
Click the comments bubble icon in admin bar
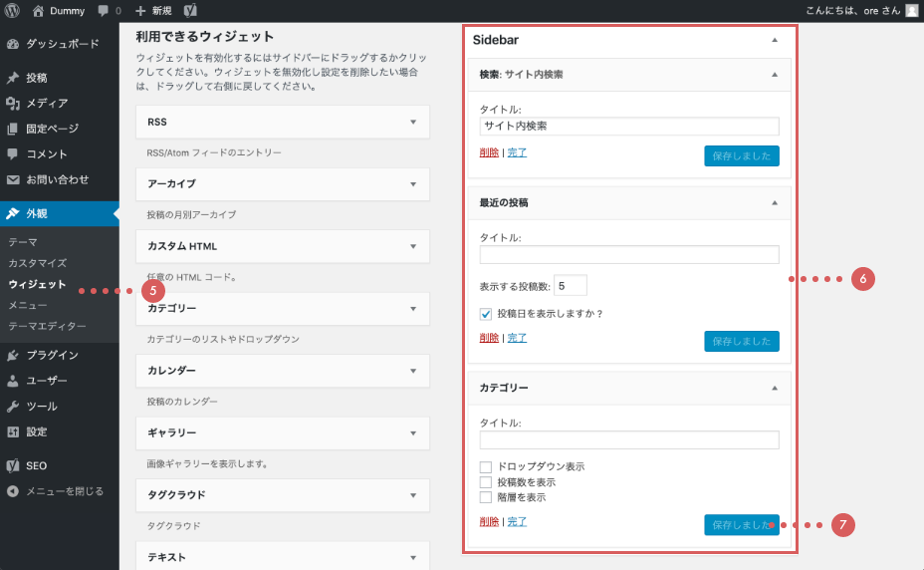(x=104, y=11)
